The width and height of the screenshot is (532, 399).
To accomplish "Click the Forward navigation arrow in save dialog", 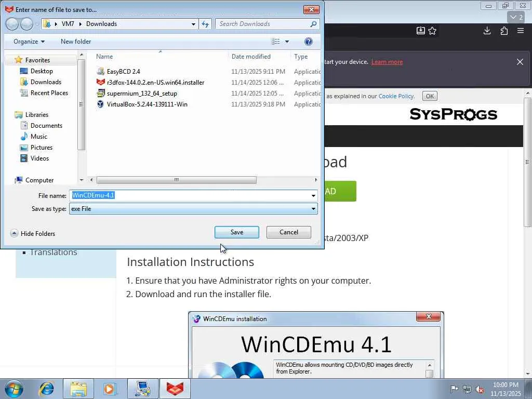I will [x=26, y=24].
